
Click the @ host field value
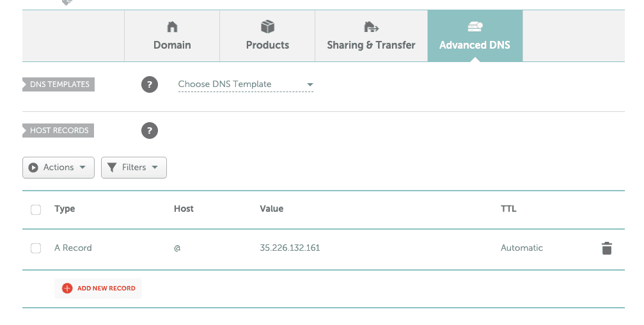177,248
